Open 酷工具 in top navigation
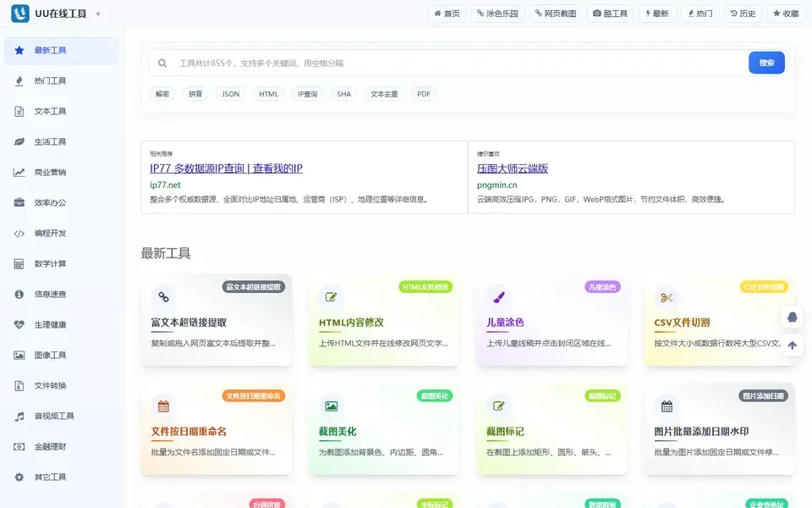 point(610,14)
